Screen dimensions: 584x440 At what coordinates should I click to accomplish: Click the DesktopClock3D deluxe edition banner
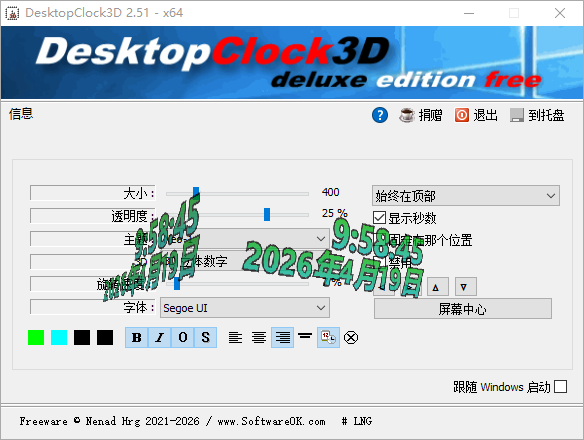pyautogui.click(x=292, y=63)
